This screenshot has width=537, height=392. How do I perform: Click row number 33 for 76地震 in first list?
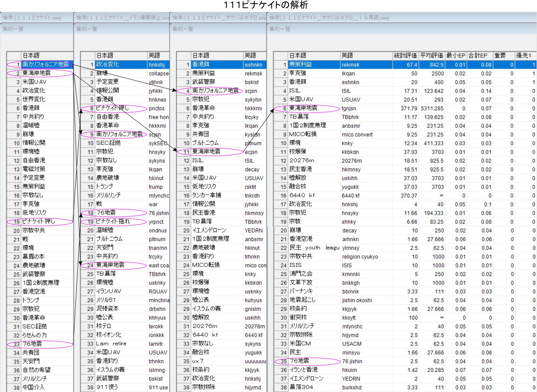tap(16, 344)
